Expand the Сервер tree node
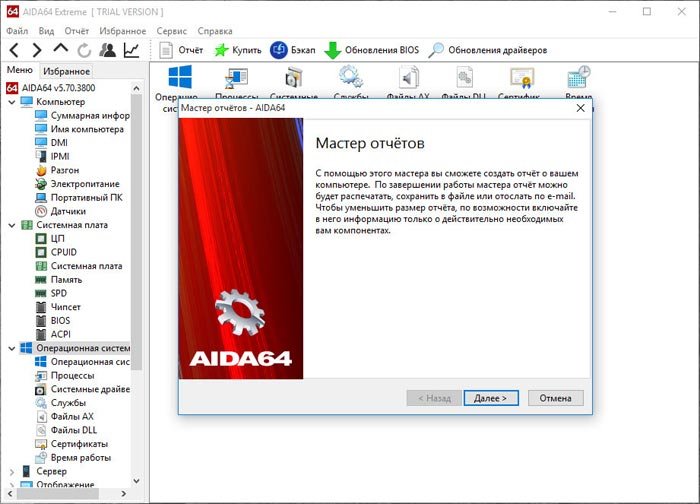This screenshot has height=504, width=700. 12,471
